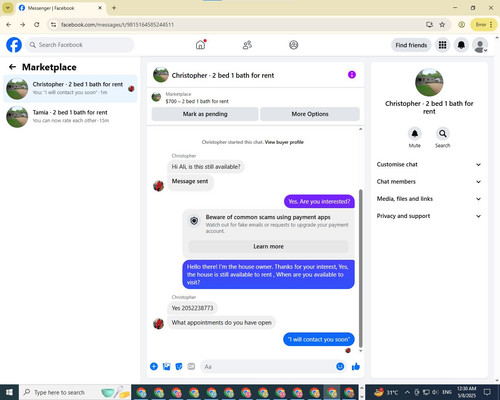Screen dimensions: 500x400
Task: Show hidden system tray icons
Action: [x=407, y=392]
